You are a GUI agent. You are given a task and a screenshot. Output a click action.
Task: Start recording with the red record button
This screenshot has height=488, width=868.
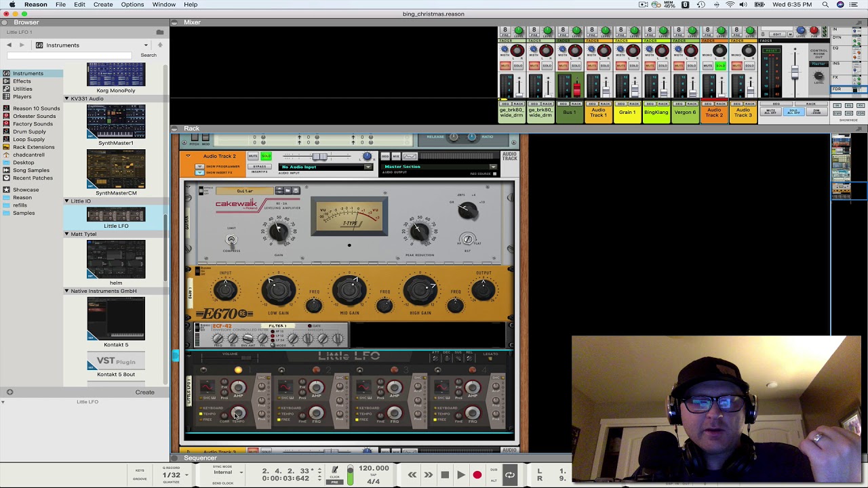pos(477,475)
